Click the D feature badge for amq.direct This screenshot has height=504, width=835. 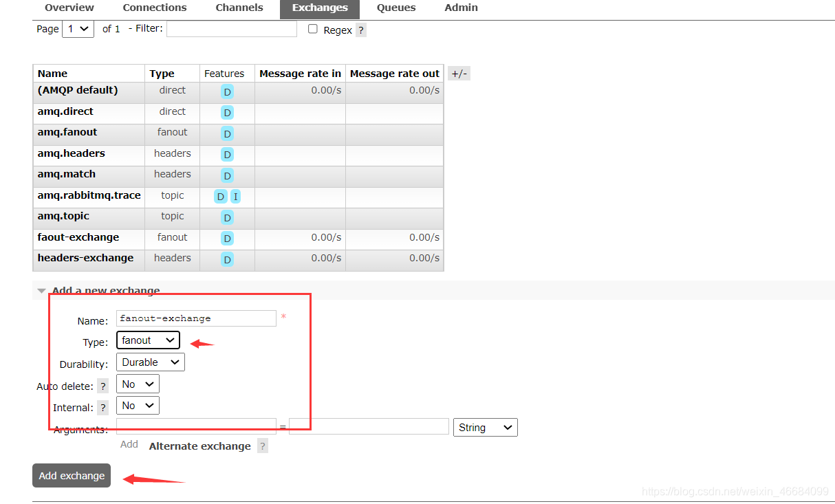tap(227, 113)
